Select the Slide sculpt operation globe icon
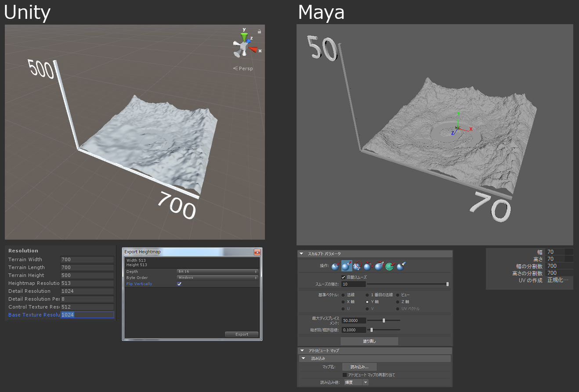Viewport: 579px width, 392px height. 390,266
